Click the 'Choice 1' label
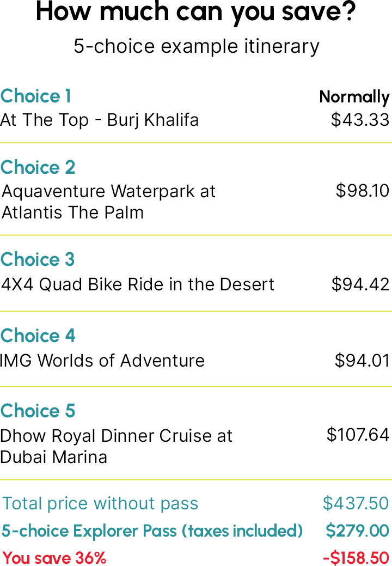 tap(36, 96)
